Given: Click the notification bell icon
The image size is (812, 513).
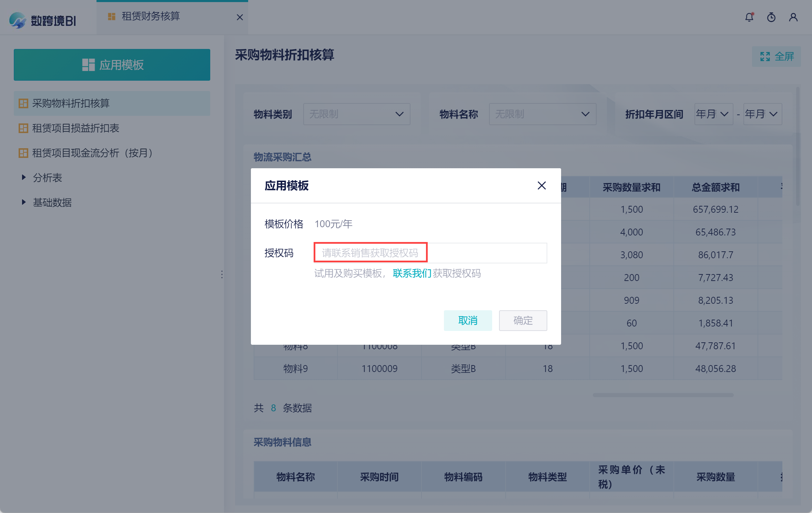Looking at the screenshot, I should [749, 17].
